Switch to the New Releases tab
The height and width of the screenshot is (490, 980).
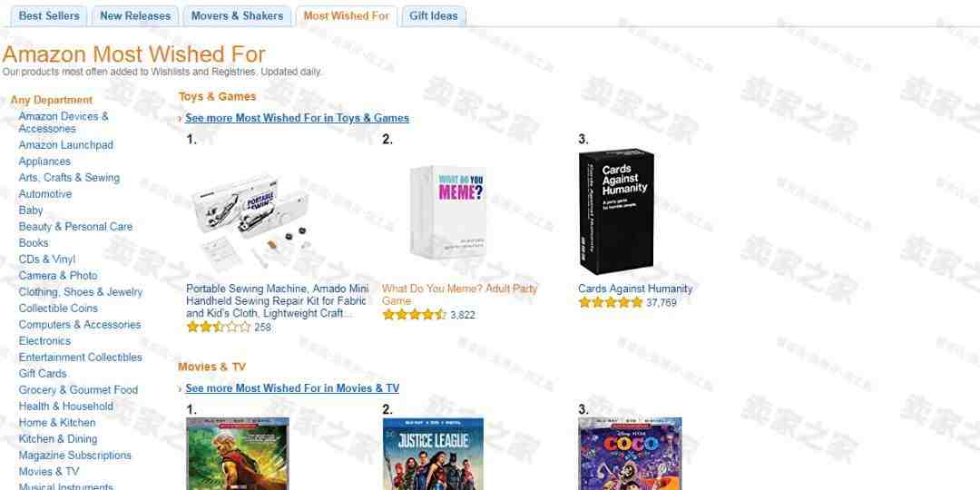135,16
